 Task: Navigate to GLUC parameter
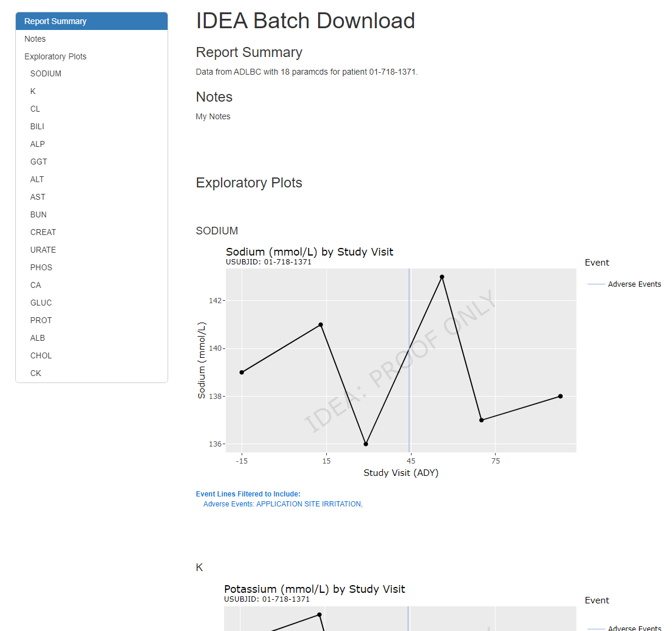pyautogui.click(x=91, y=303)
